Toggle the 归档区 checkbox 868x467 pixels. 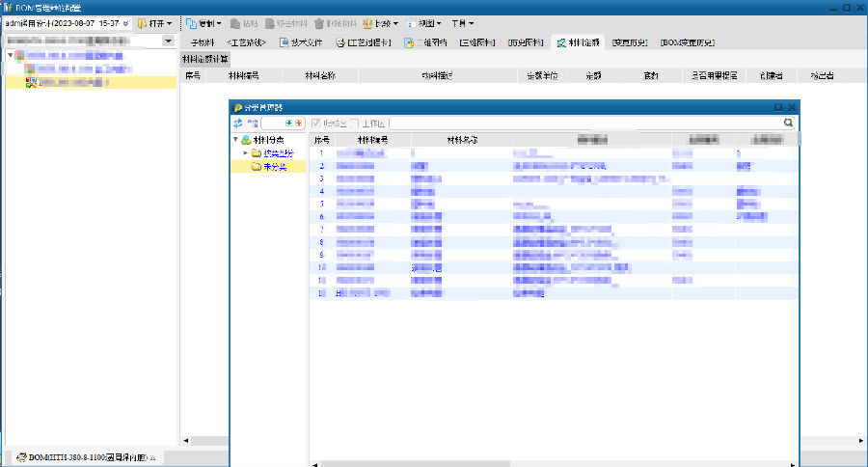(316, 124)
